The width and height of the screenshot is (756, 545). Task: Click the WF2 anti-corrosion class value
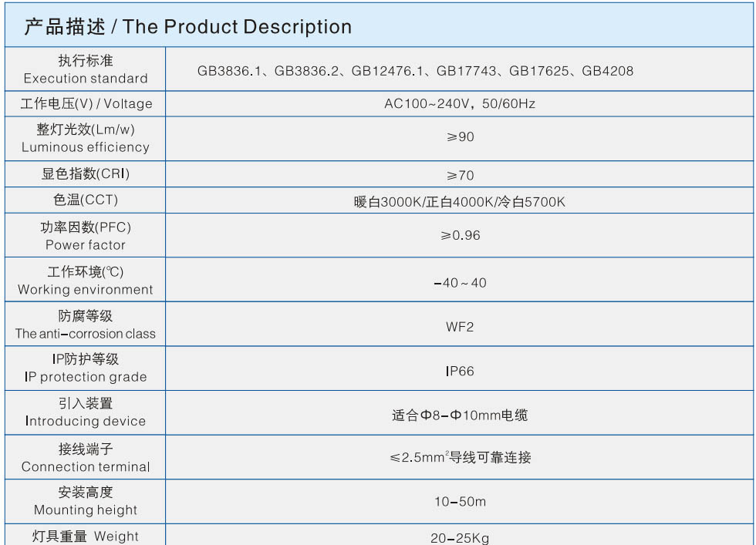tap(460, 327)
